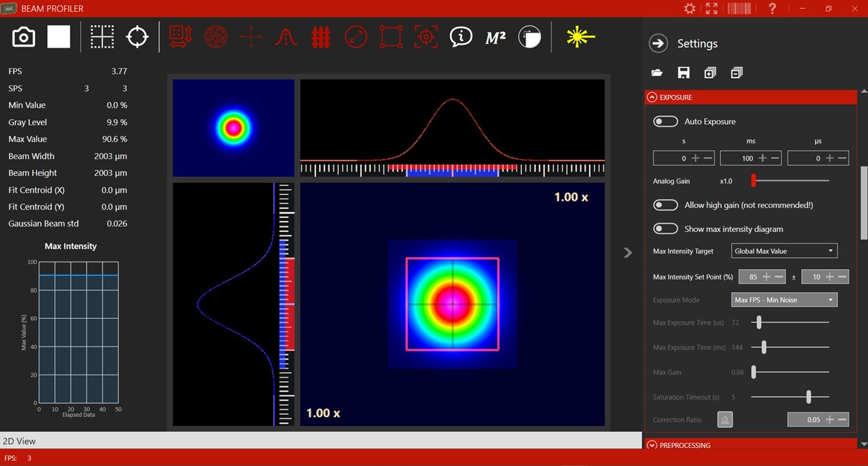Click the small beam preview thumbnail
The height and width of the screenshot is (466, 868).
point(233,128)
